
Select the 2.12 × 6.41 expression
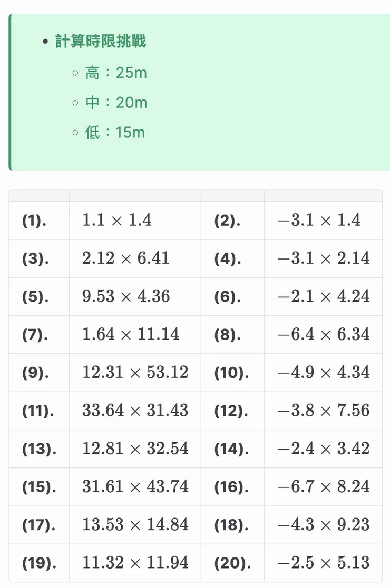pos(126,258)
